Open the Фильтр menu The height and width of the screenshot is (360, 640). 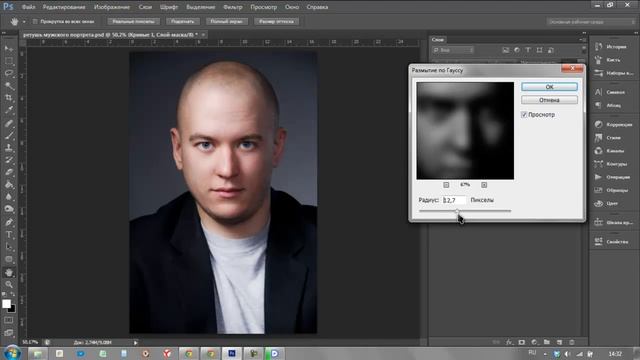pyautogui.click(x=233, y=7)
